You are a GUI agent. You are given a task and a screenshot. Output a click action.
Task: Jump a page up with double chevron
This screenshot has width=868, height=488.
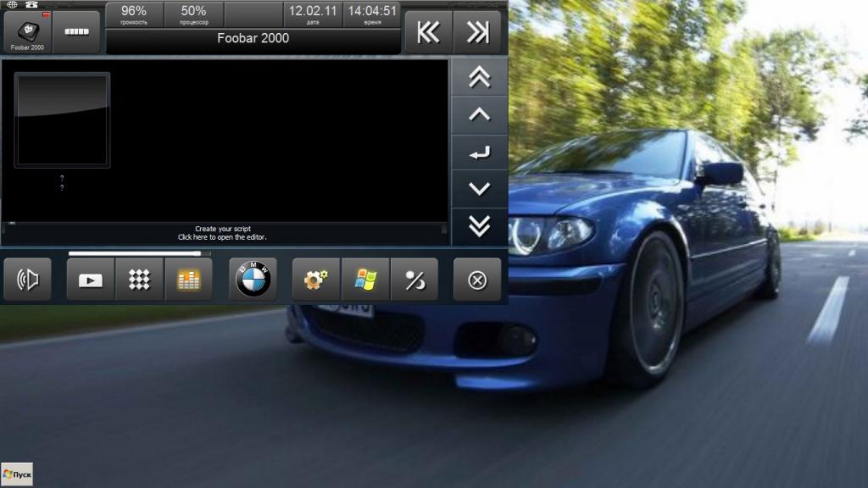[479, 77]
